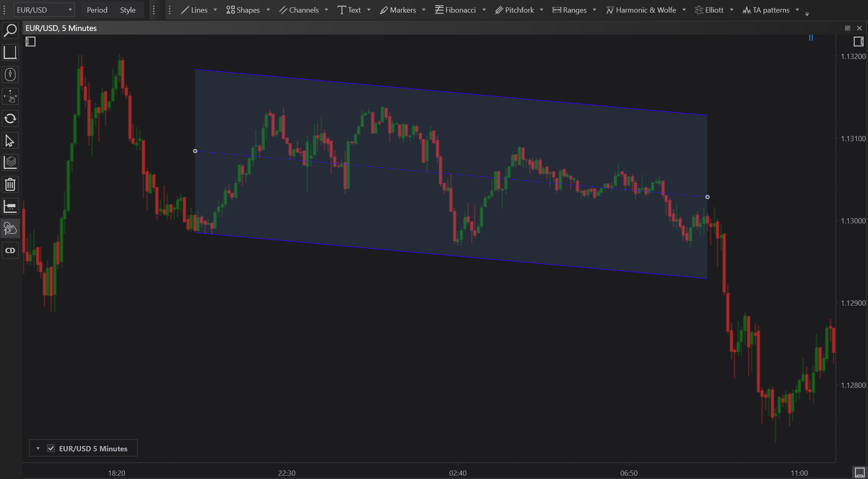Click the CD button in sidebar
868x479 pixels.
click(x=10, y=250)
